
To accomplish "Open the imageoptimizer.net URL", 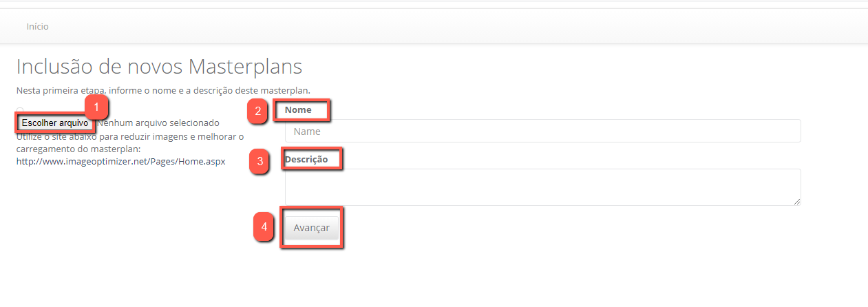I will point(120,162).
